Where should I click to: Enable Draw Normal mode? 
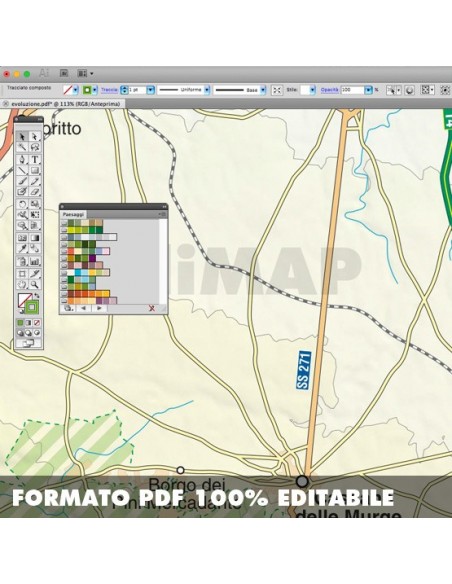pyautogui.click(x=20, y=333)
